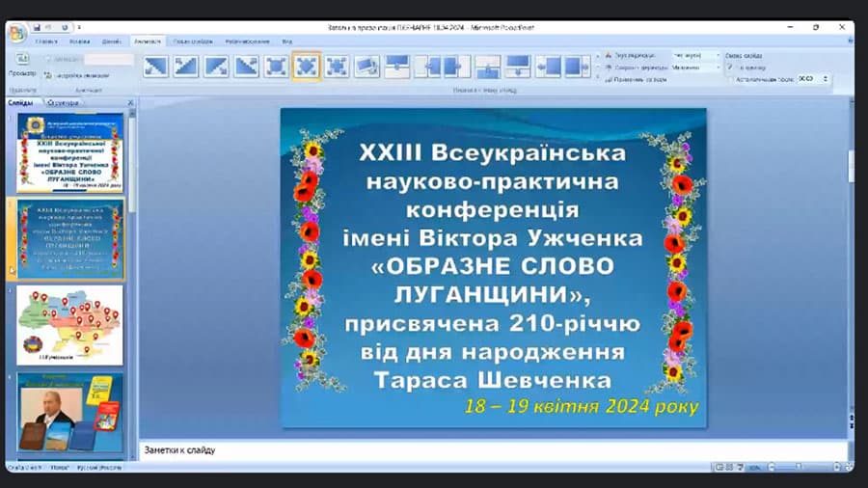Fit slide to window icon
868x488 pixels.
pos(849,467)
